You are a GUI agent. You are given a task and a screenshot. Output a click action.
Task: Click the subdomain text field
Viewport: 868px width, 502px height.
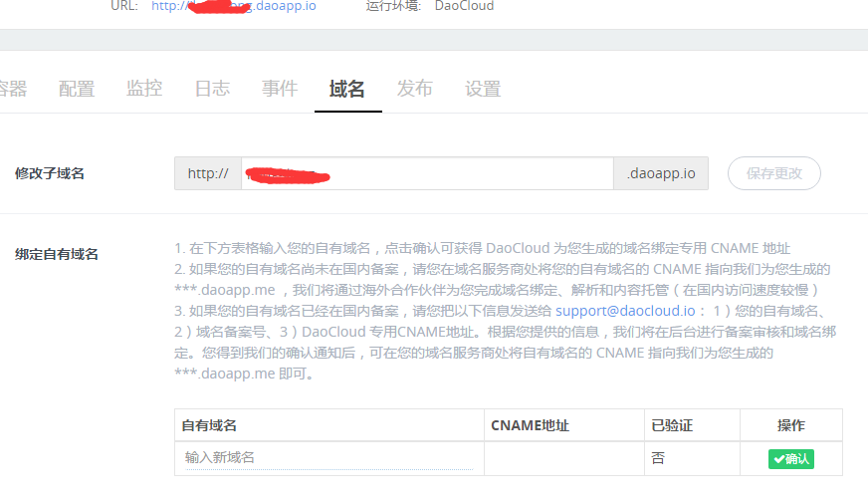426,173
